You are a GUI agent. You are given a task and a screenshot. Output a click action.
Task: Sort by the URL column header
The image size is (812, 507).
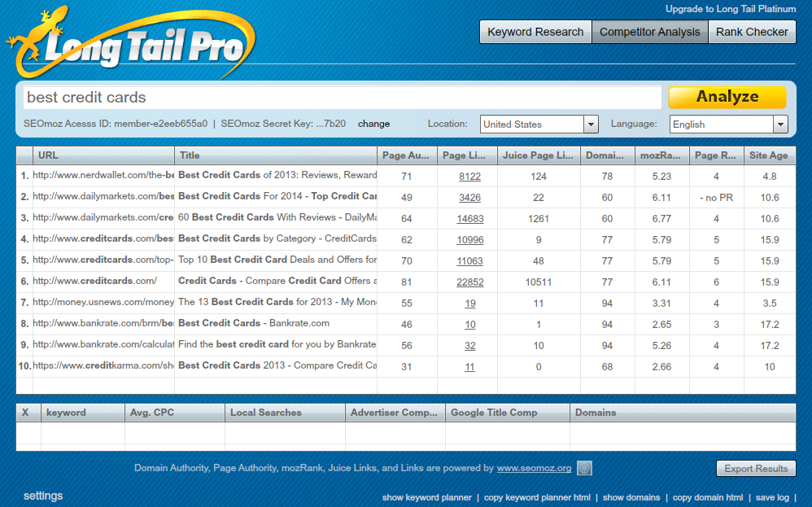[x=103, y=155]
